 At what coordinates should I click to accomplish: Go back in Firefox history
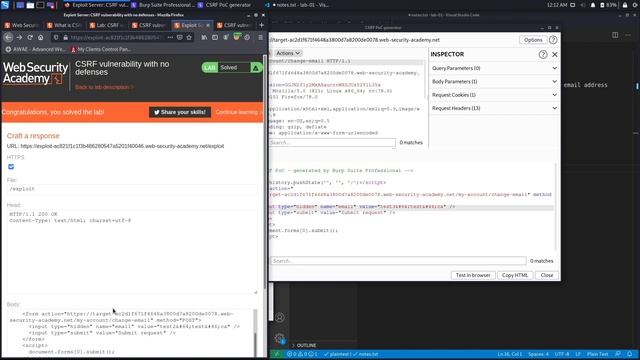[8, 37]
